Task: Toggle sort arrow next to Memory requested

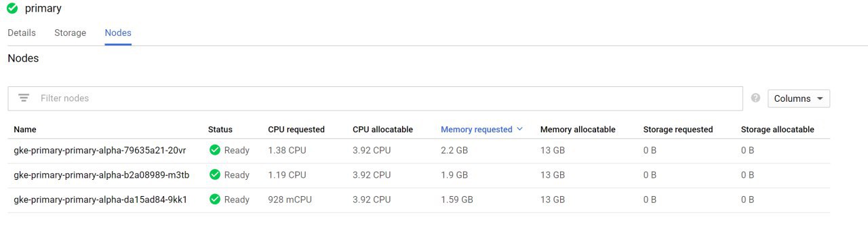Action: tap(520, 129)
